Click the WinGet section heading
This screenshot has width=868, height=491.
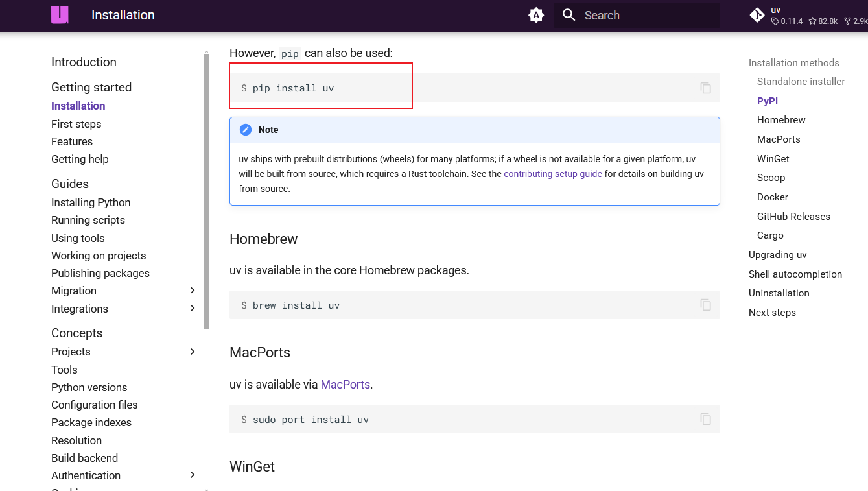[252, 466]
